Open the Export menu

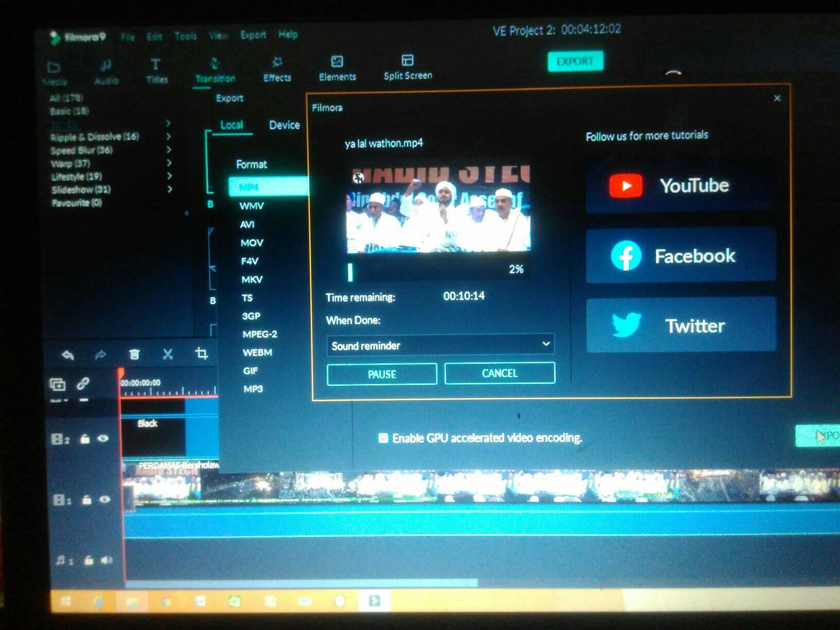[x=253, y=35]
